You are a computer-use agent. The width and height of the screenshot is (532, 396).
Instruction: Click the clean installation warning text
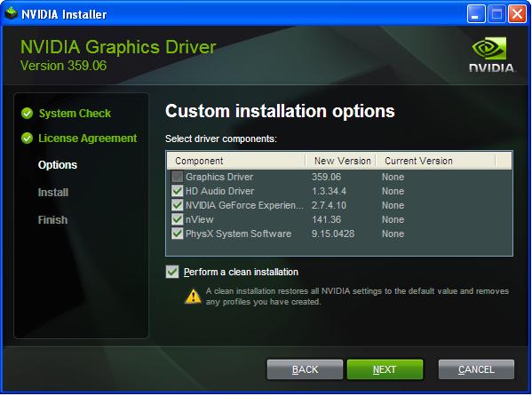point(357,297)
